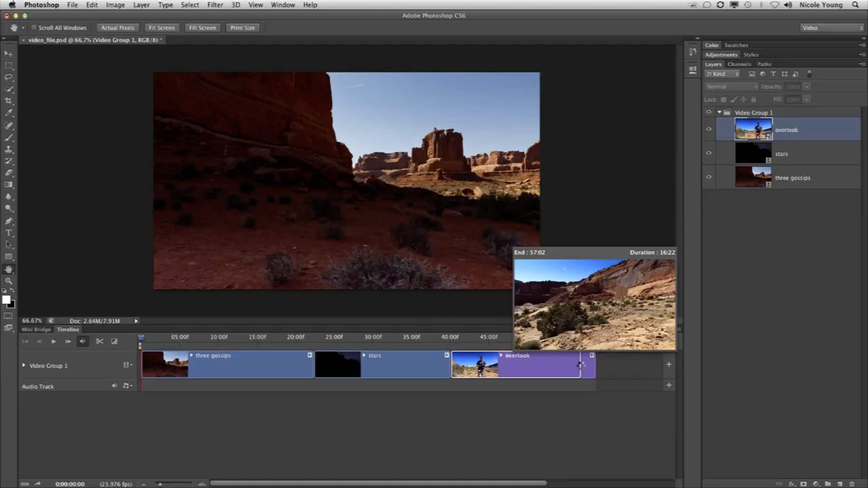Switch to the Channels tab

[739, 64]
